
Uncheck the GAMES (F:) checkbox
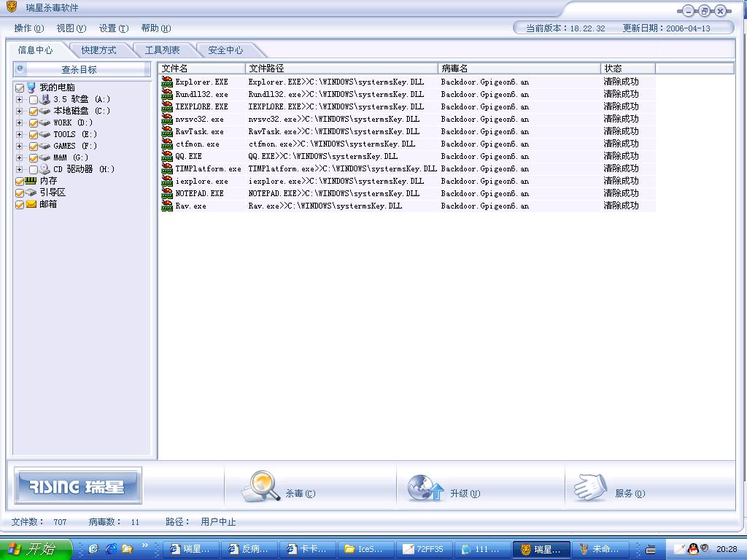click(34, 146)
